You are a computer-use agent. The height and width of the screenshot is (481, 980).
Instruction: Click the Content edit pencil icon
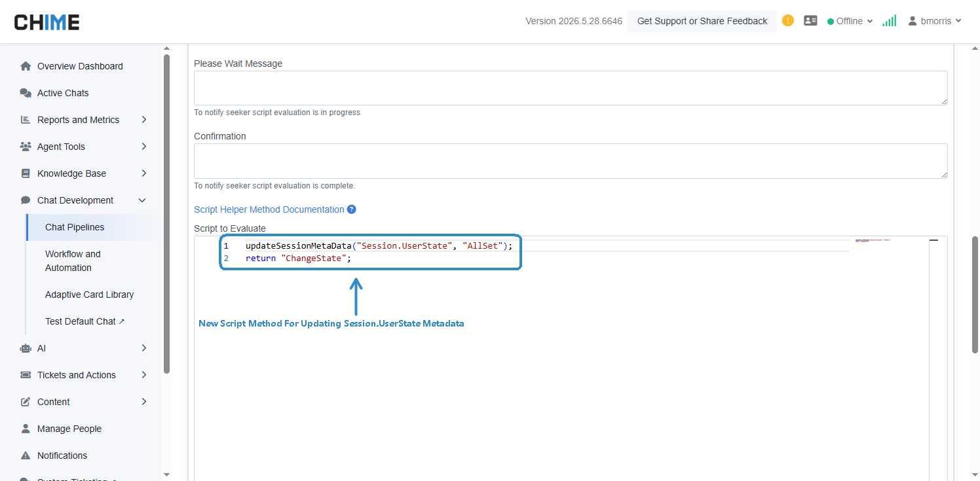(x=26, y=402)
